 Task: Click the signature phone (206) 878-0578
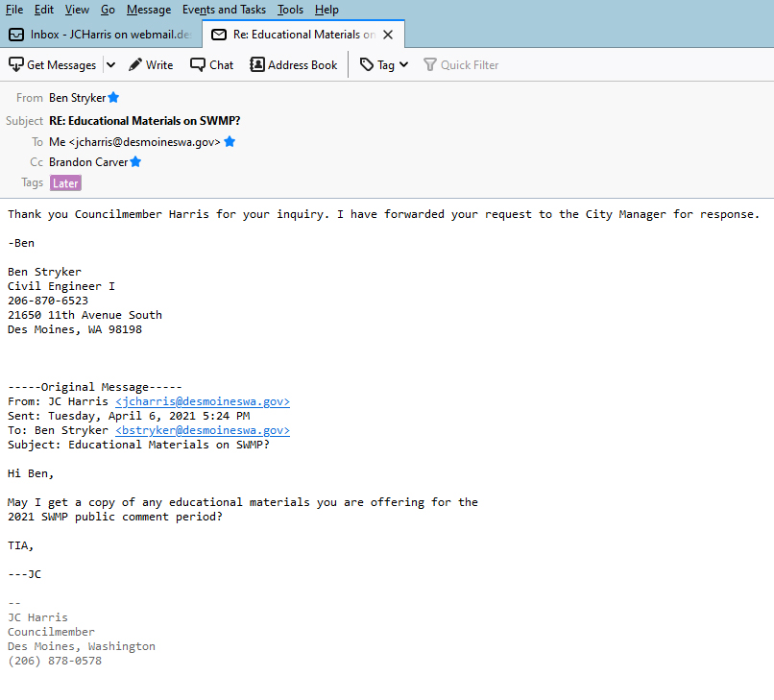click(x=55, y=661)
